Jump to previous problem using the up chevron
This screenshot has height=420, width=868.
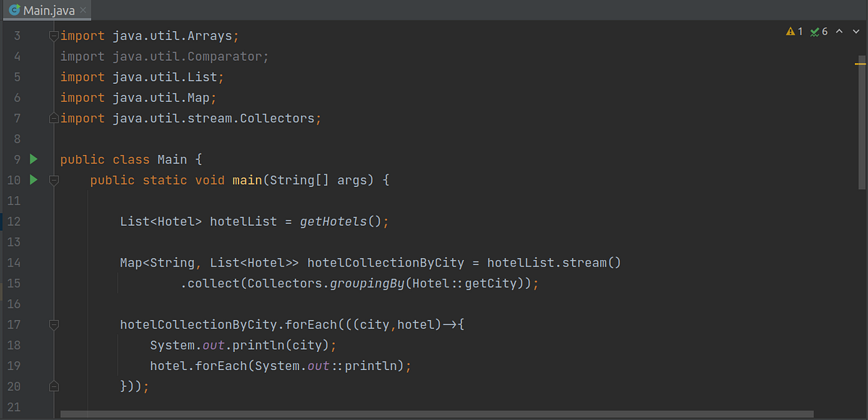click(x=839, y=31)
